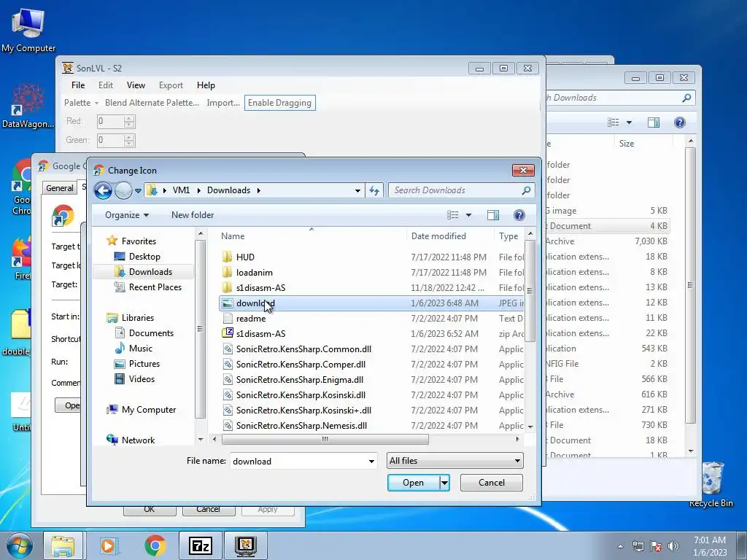Click the Open button
The width and height of the screenshot is (747, 560).
click(x=413, y=483)
